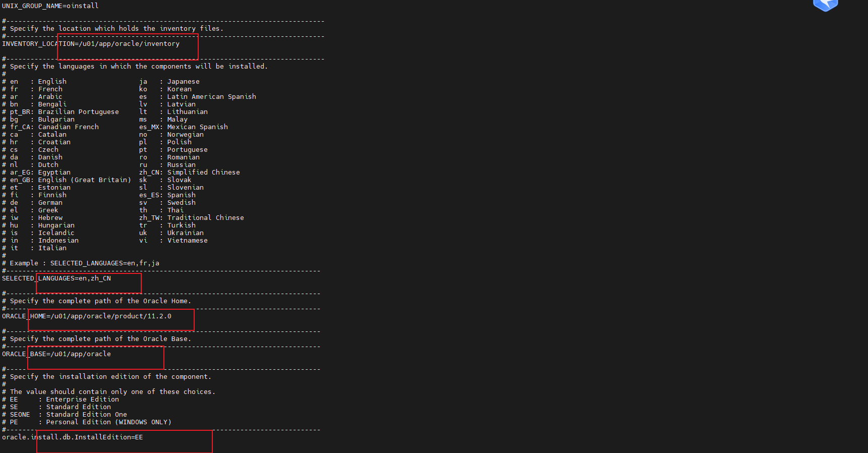The height and width of the screenshot is (453, 868).
Task: Click the 'lv : Latvian' entry
Action: click(x=167, y=104)
